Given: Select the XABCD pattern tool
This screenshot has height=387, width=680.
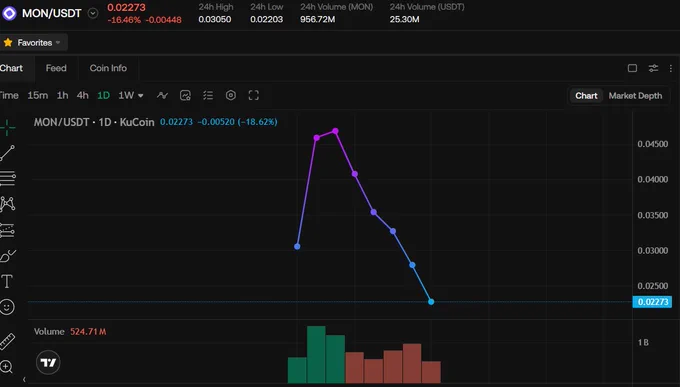Looking at the screenshot, I should pos(7,204).
